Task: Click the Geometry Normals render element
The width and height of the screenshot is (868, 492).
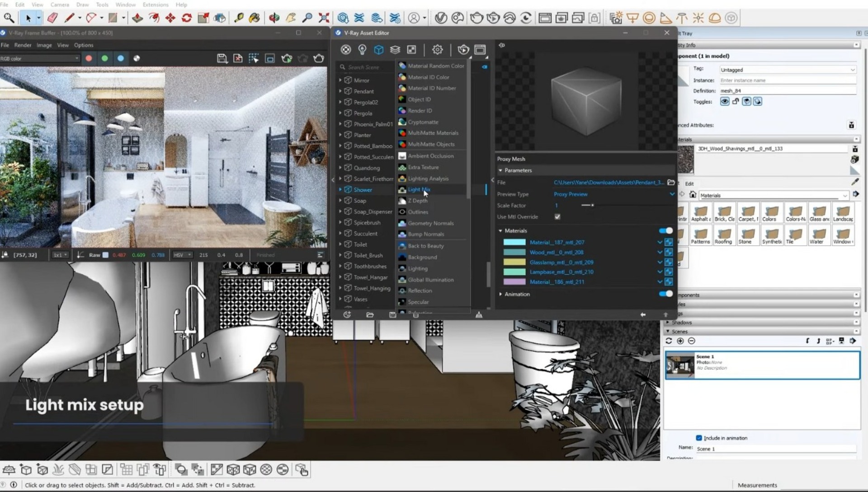Action: tap(430, 223)
